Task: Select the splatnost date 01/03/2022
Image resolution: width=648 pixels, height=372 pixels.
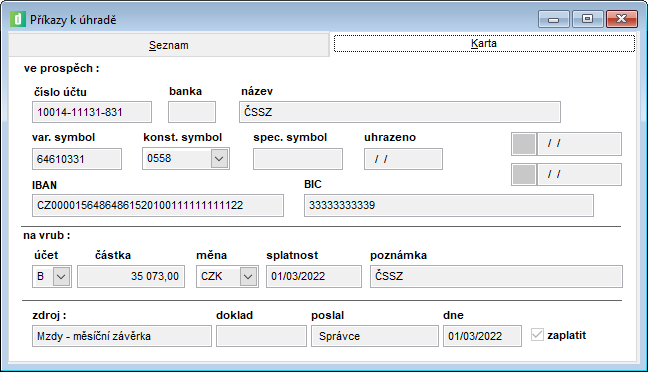Action: tap(314, 276)
